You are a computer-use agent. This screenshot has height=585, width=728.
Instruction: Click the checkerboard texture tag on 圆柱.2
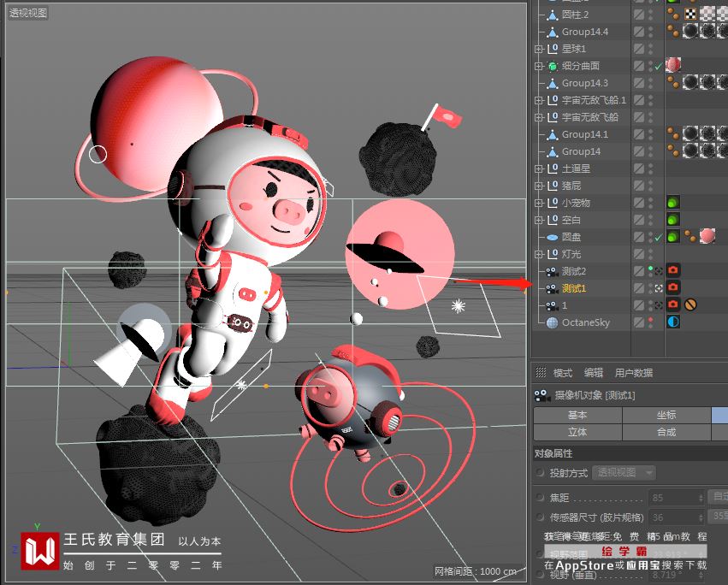point(690,15)
